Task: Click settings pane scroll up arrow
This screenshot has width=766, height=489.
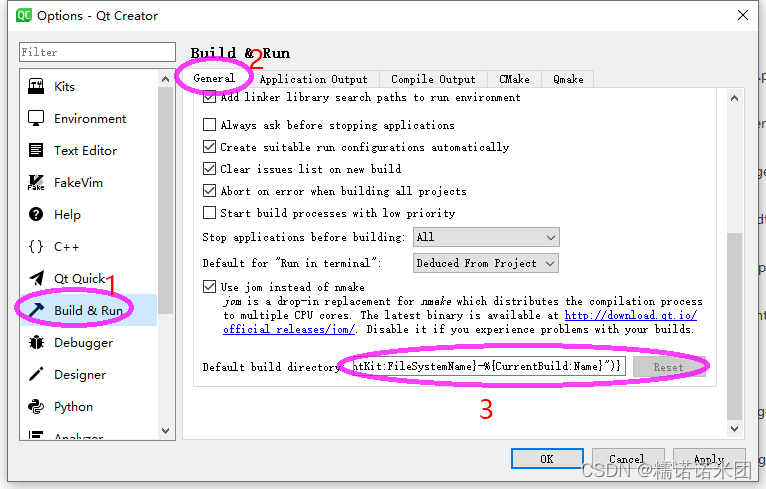Action: tap(734, 98)
